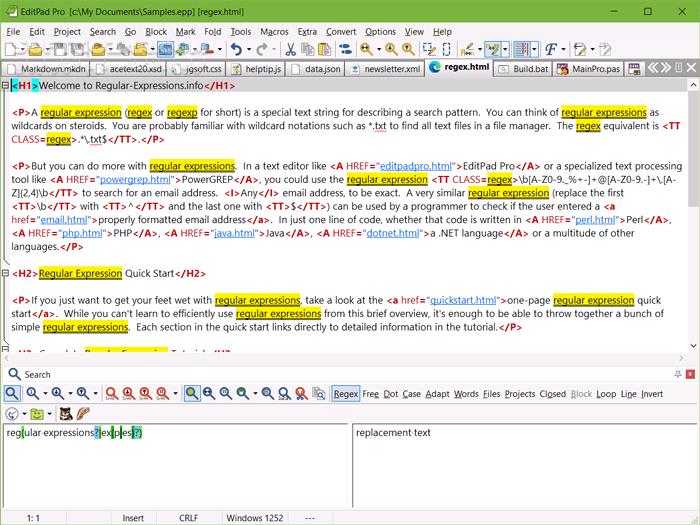Viewport: 700px width, 525px height.
Task: Click the Cut scissors icon
Action: pyautogui.click(x=290, y=49)
